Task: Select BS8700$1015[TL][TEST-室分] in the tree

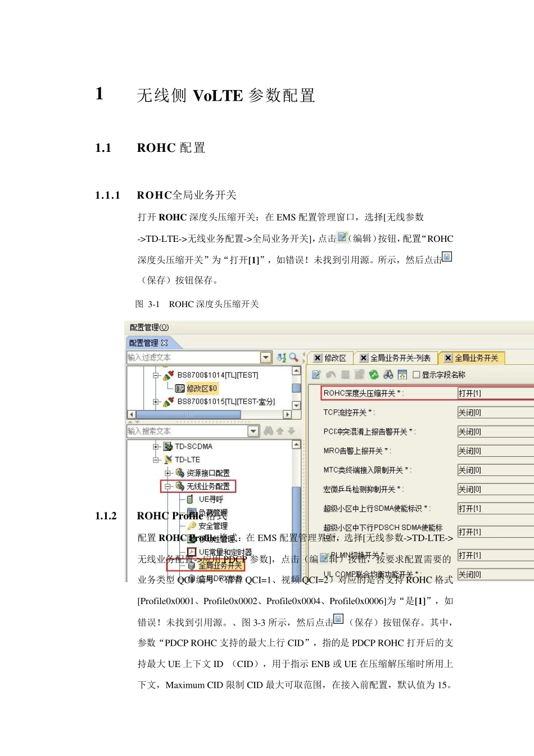Action: click(226, 402)
